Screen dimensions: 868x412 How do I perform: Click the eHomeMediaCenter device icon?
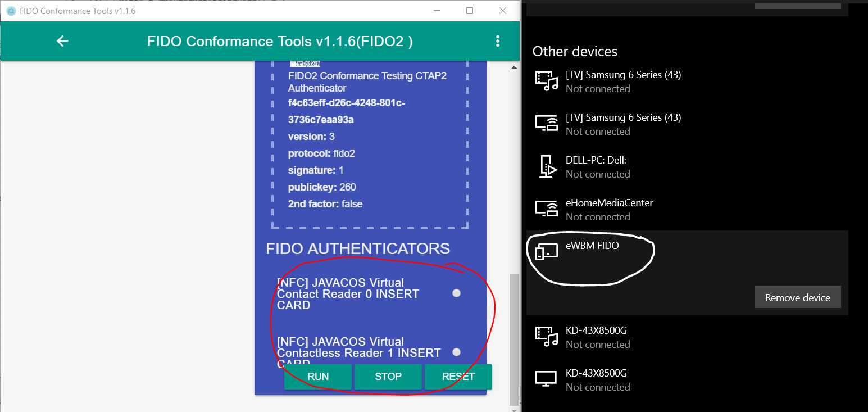pyautogui.click(x=546, y=209)
